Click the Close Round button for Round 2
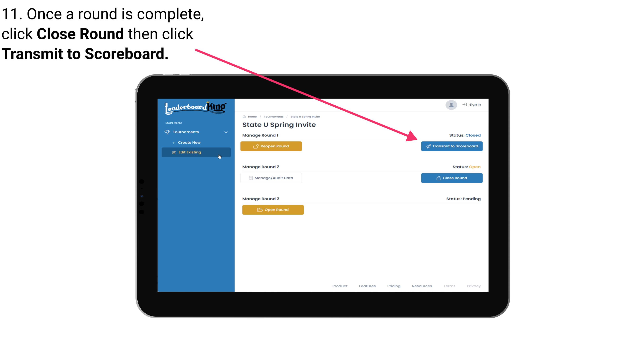This screenshot has width=644, height=346. 452,178
